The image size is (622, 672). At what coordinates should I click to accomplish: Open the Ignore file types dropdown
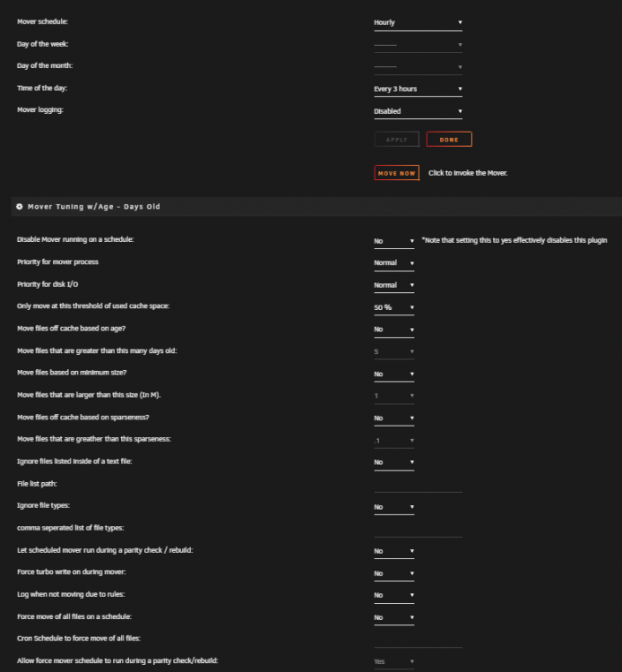[394, 506]
